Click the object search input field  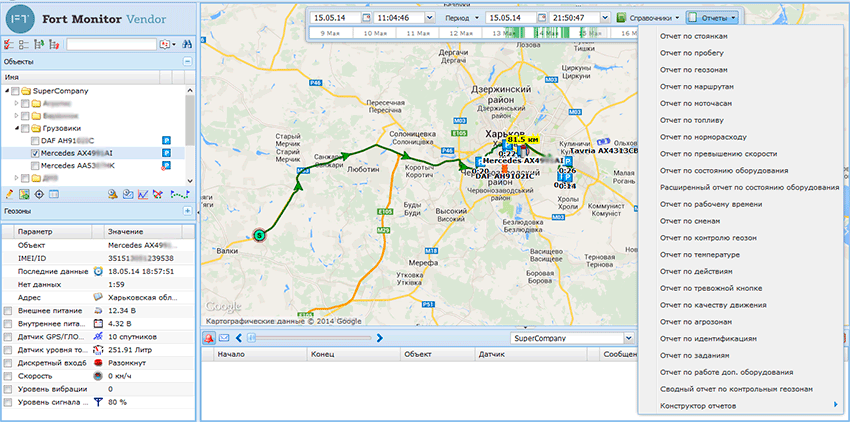pyautogui.click(x=111, y=44)
